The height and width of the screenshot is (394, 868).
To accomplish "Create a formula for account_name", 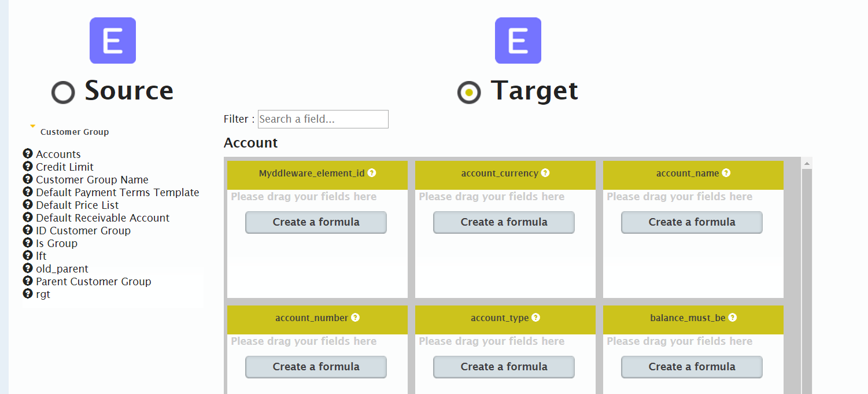I will click(692, 222).
